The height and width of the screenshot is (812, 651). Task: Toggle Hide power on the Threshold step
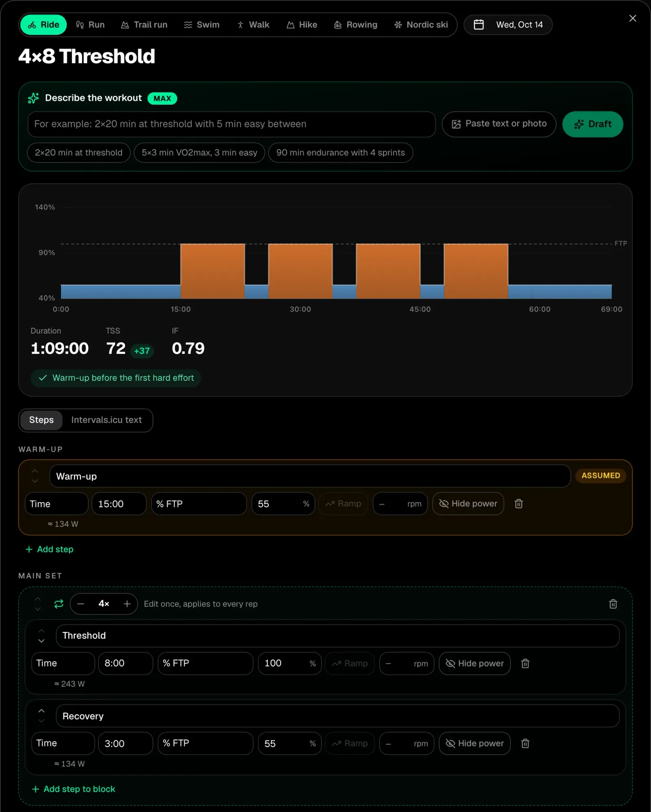(474, 663)
